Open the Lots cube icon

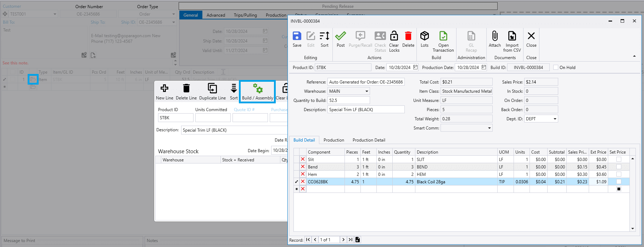coord(425,36)
